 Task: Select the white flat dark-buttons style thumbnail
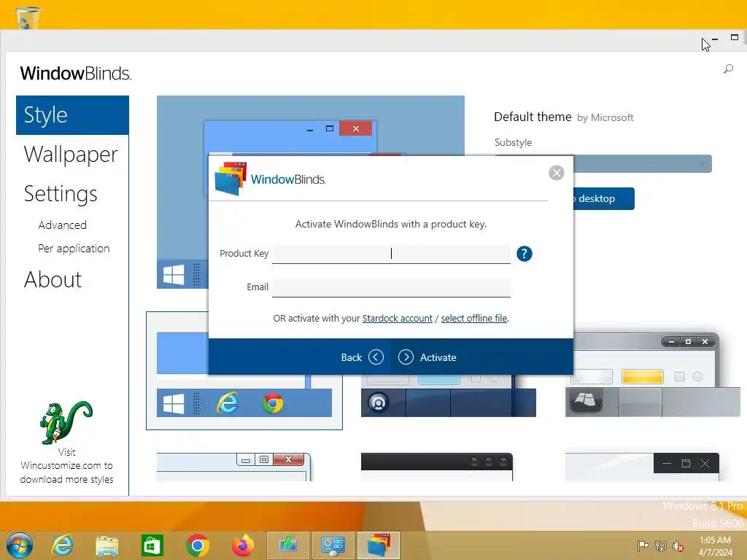(x=642, y=467)
